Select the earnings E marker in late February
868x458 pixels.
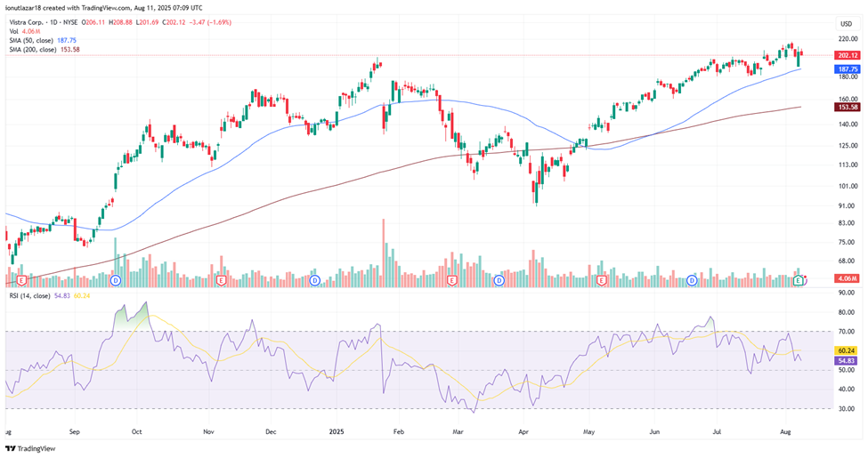(452, 280)
